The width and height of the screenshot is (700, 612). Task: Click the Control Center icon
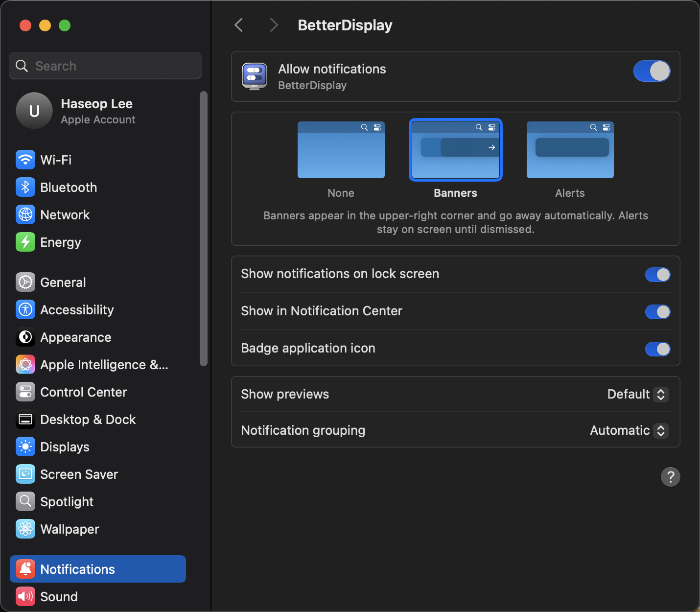point(25,392)
